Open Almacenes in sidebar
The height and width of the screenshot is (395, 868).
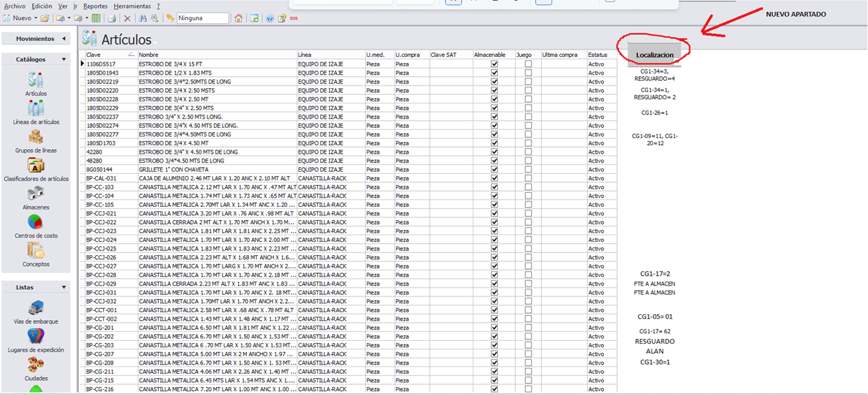(36, 199)
